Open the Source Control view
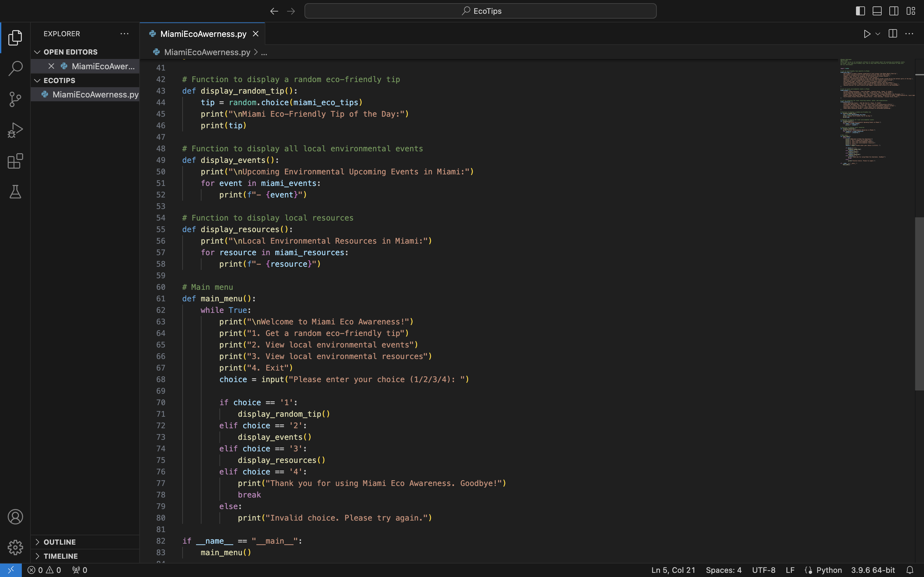The width and height of the screenshot is (924, 577). pyautogui.click(x=15, y=99)
